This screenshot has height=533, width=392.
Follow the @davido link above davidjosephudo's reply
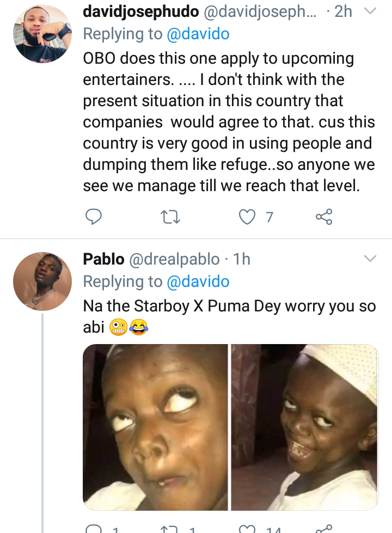(x=198, y=34)
